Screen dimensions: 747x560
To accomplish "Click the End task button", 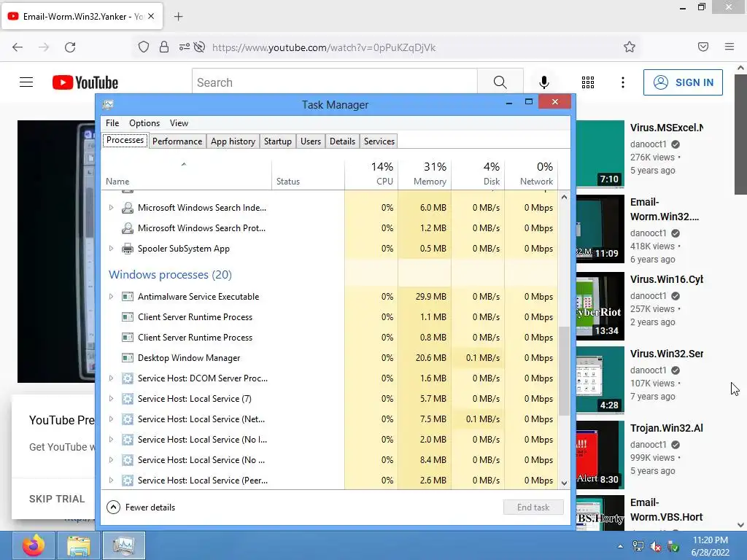I will pyautogui.click(x=533, y=507).
